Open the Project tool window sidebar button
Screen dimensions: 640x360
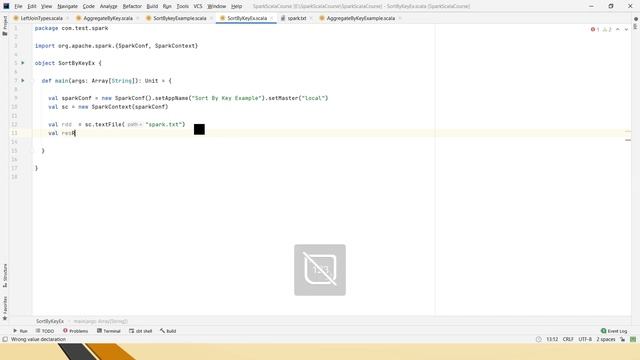5,26
